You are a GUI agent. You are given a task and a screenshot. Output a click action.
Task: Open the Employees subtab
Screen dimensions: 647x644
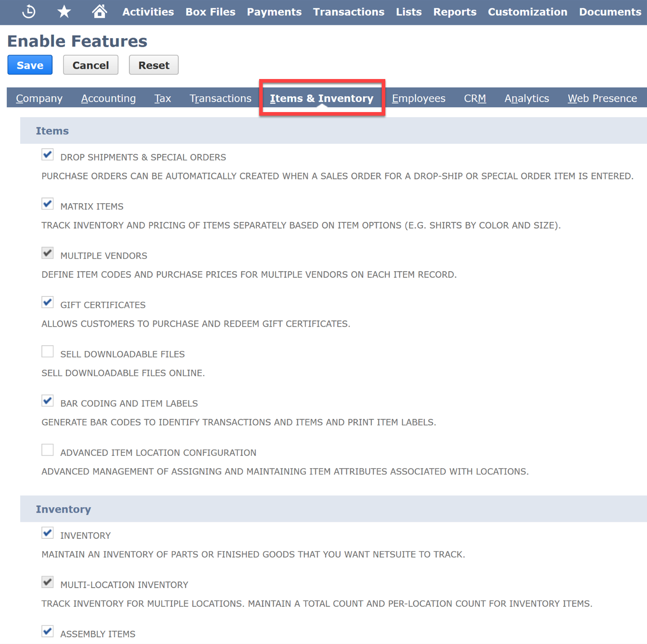click(418, 98)
